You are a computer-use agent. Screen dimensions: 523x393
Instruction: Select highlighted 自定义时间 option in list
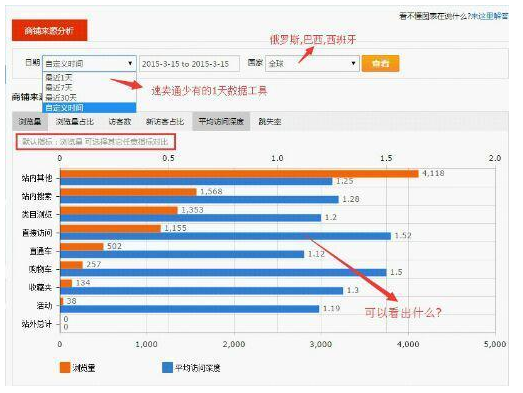[x=89, y=107]
